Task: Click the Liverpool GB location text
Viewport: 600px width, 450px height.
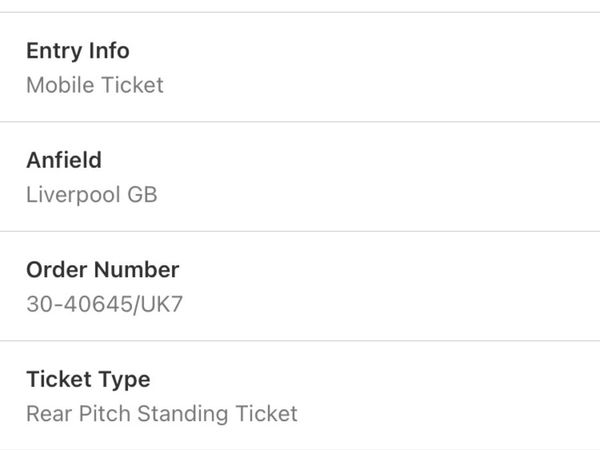Action: (92, 194)
